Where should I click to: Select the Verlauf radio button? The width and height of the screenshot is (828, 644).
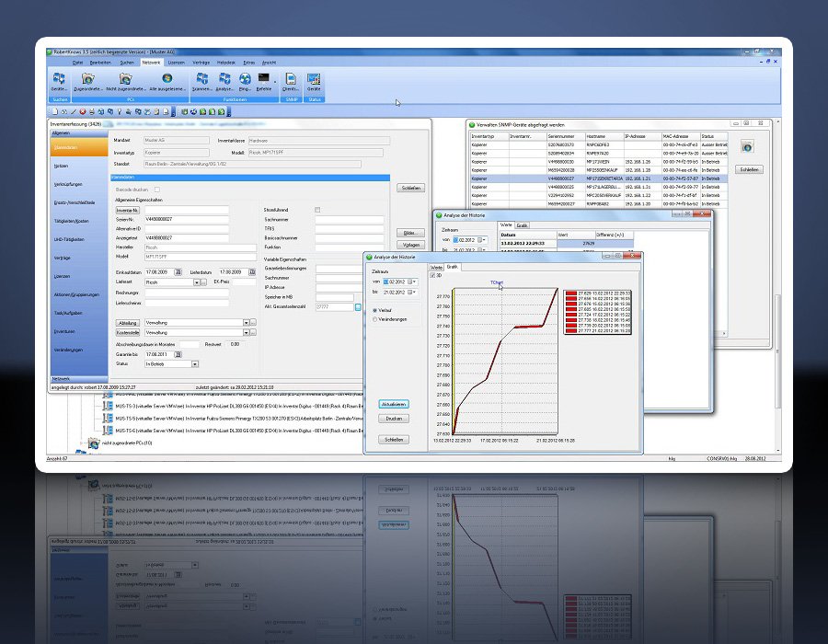[x=375, y=310]
